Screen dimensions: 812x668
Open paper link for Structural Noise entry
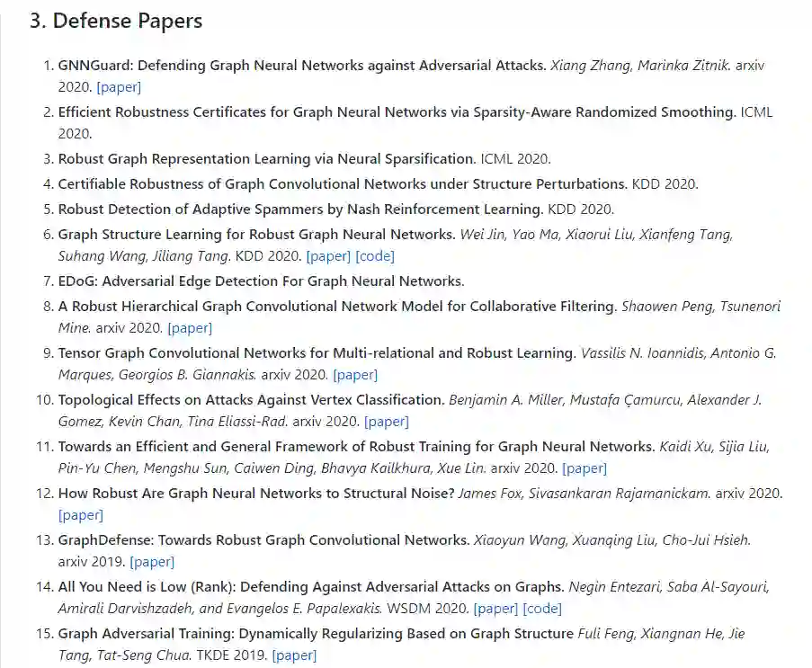(81, 515)
